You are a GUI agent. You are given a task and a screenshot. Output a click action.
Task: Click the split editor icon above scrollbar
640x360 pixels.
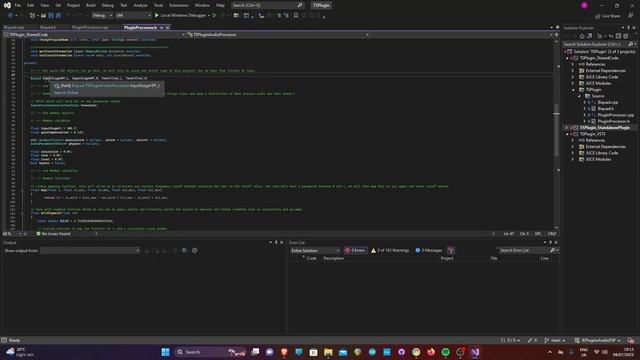coord(556,35)
